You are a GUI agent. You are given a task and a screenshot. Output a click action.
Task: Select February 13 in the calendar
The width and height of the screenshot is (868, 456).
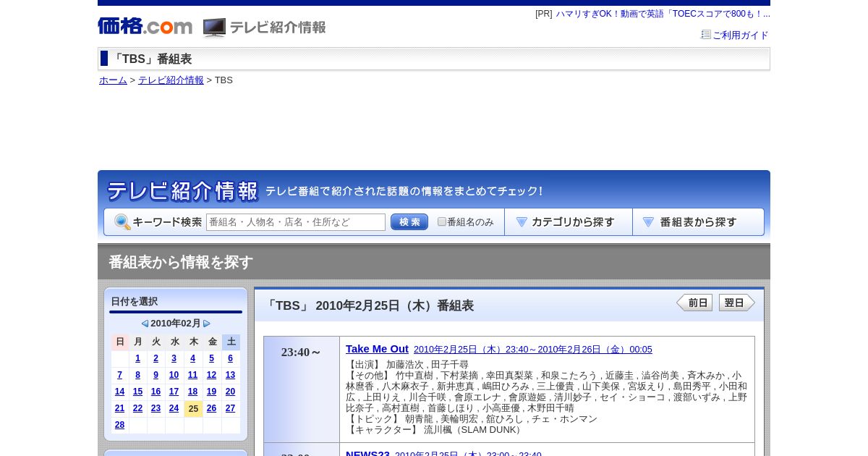click(x=230, y=375)
